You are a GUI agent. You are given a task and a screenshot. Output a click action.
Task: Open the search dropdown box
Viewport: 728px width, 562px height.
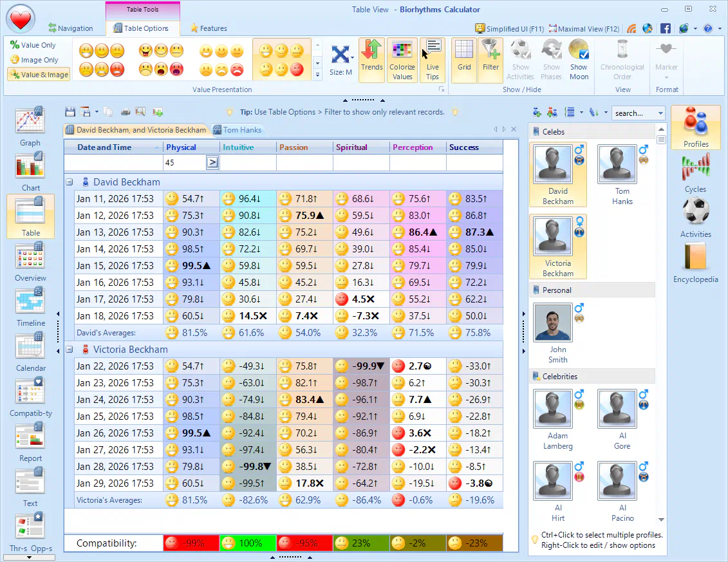point(661,113)
